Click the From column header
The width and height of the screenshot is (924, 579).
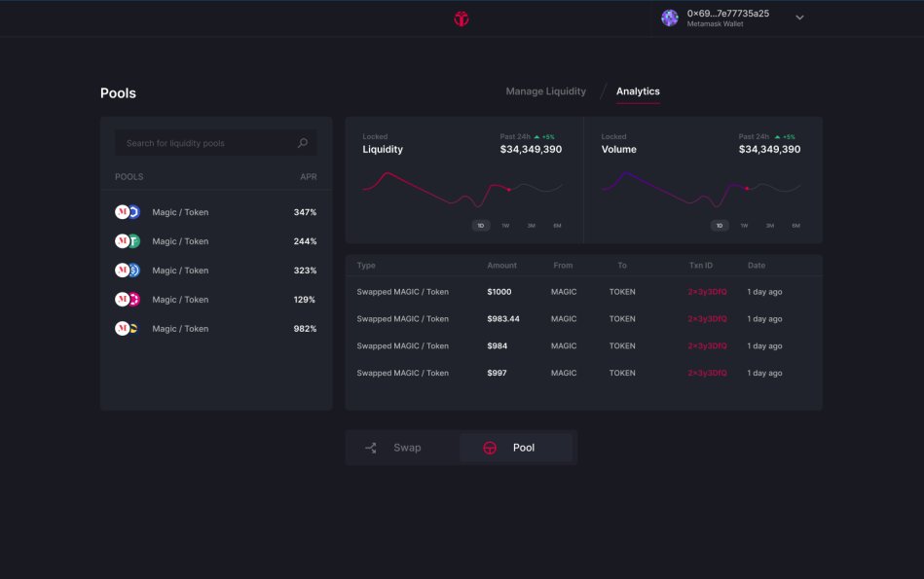[563, 266]
